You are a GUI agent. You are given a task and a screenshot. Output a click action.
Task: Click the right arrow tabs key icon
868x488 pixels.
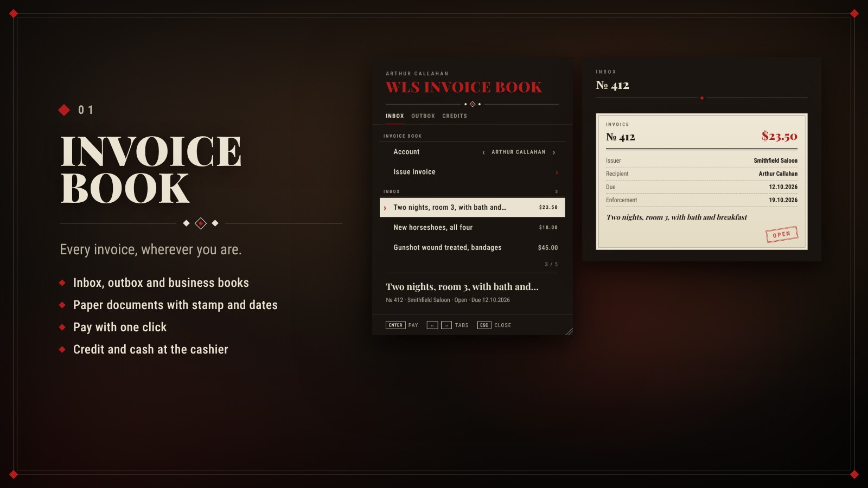(x=446, y=325)
